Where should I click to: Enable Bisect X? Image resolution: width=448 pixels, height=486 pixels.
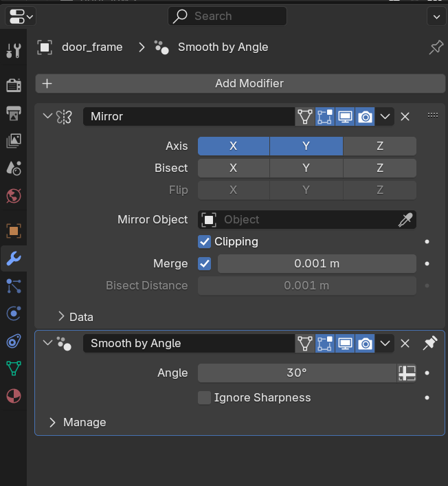234,168
